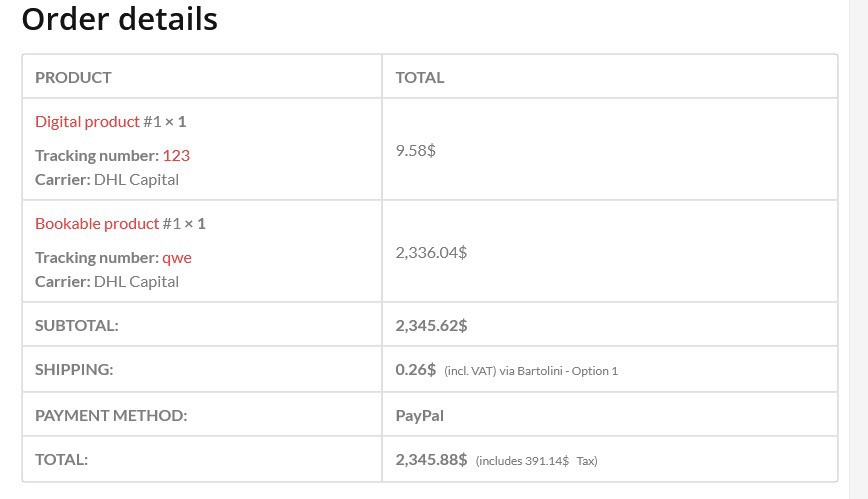
Task: Select the 9.58$ price cell
Action: (x=416, y=150)
